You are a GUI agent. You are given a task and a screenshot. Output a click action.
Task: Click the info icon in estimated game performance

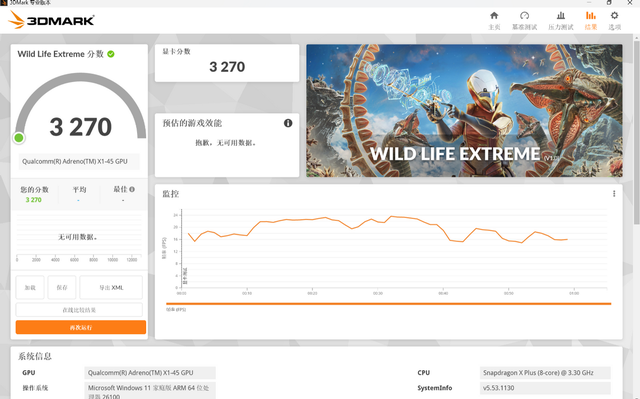coord(288,123)
